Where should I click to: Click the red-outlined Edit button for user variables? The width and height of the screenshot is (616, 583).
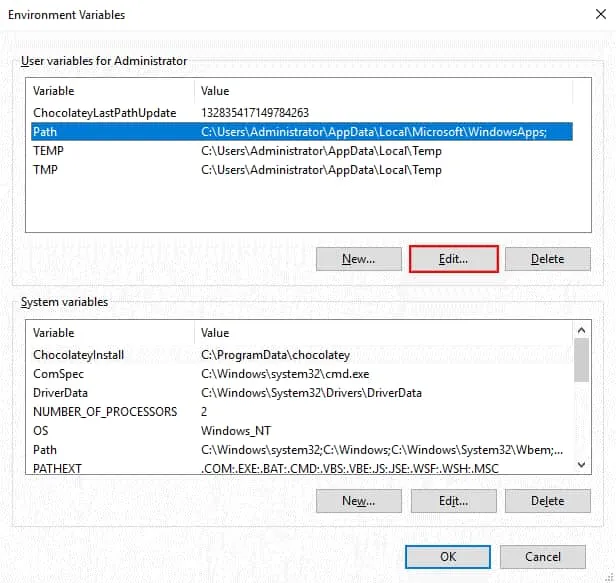coord(453,259)
